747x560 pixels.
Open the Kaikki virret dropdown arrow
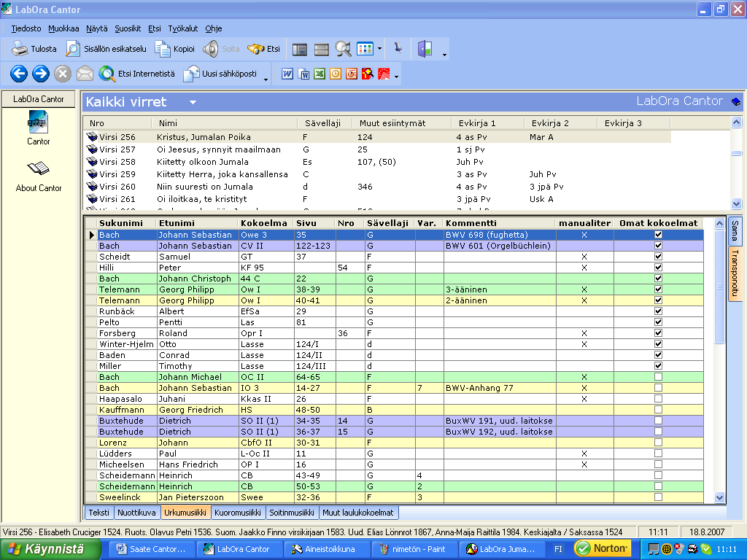pyautogui.click(x=193, y=102)
